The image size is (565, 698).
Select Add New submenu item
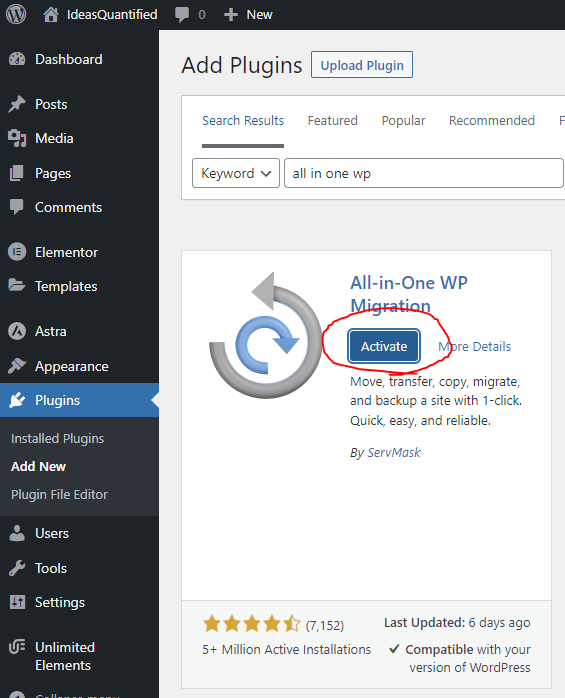pos(38,466)
